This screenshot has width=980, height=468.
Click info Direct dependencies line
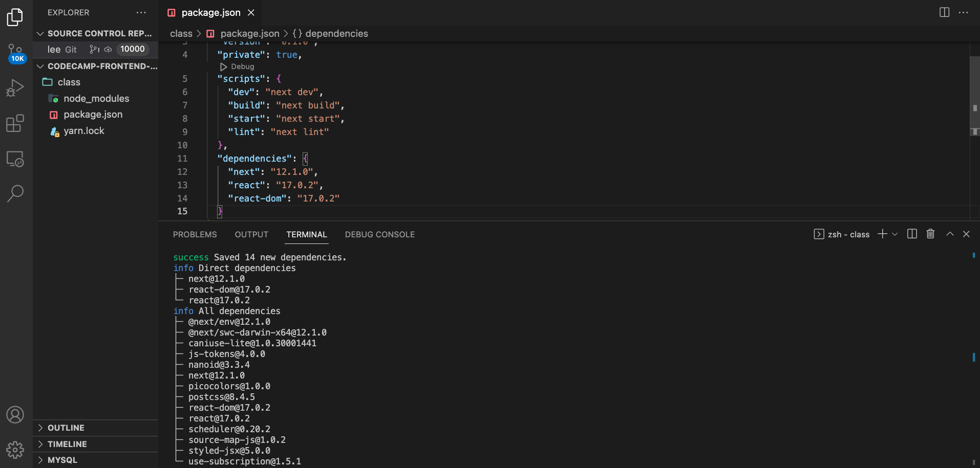235,268
